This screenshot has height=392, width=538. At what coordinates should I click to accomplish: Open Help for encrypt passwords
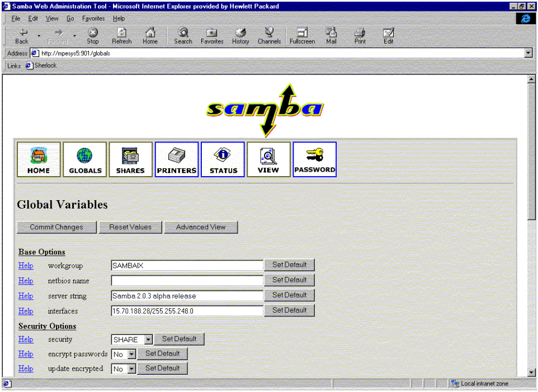[26, 353]
